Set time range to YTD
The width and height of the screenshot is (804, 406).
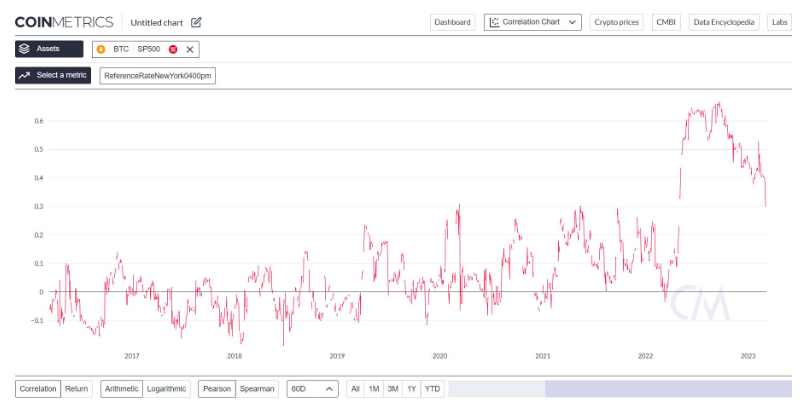tap(432, 389)
